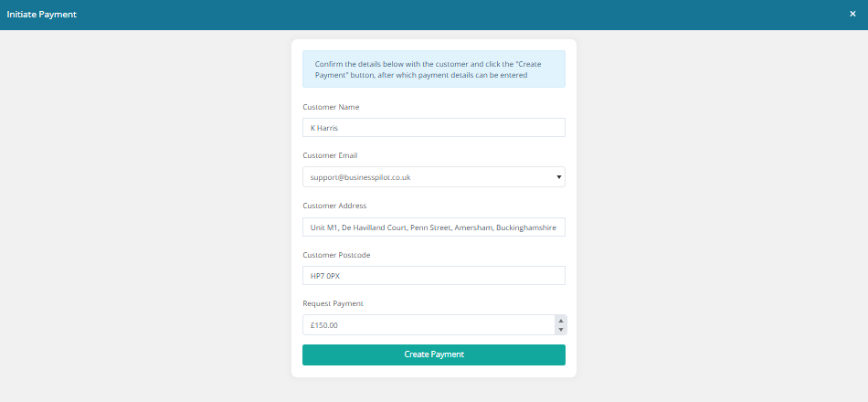Decrease Request Payment with the down arrow
Image resolution: width=868 pixels, height=402 pixels.
pyautogui.click(x=561, y=330)
